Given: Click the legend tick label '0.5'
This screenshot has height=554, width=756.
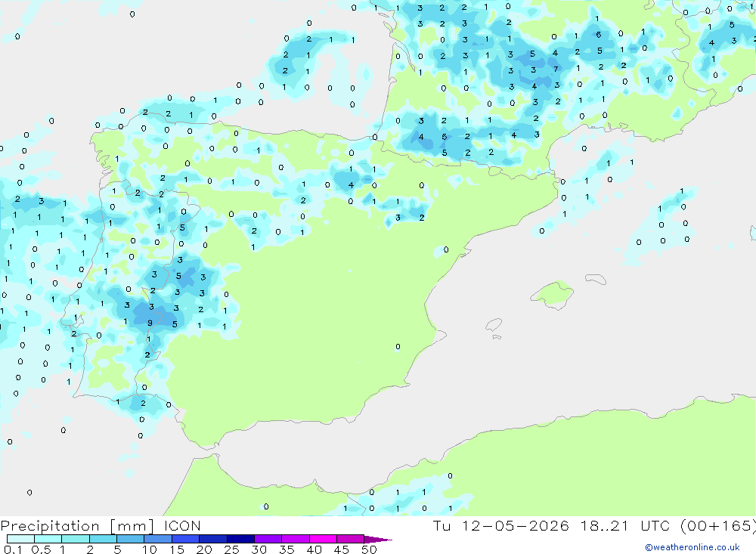Looking at the screenshot, I should pyautogui.click(x=41, y=549).
